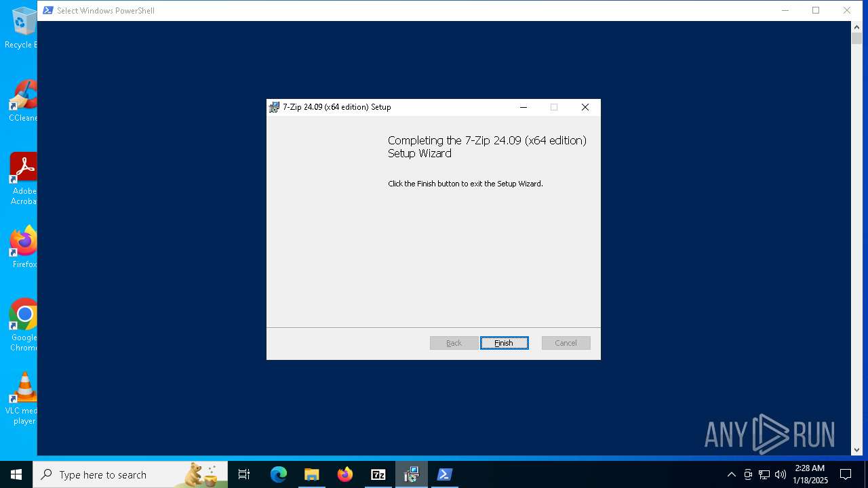Image resolution: width=868 pixels, height=488 pixels.
Task: Select the Google Chrome desktop shortcut
Action: 23,325
